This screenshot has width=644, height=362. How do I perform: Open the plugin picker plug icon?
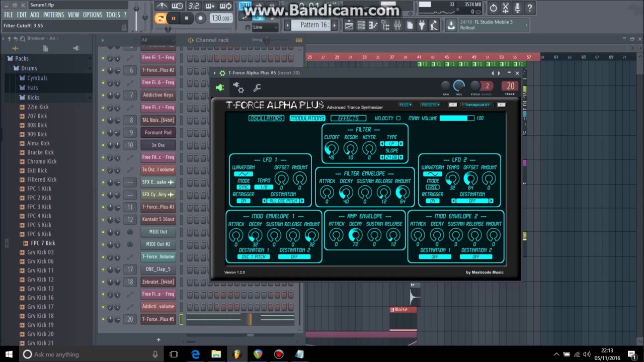point(422,25)
